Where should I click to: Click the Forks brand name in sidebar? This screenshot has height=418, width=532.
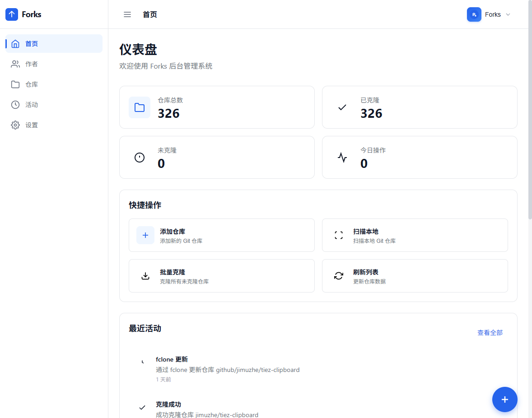(x=32, y=14)
